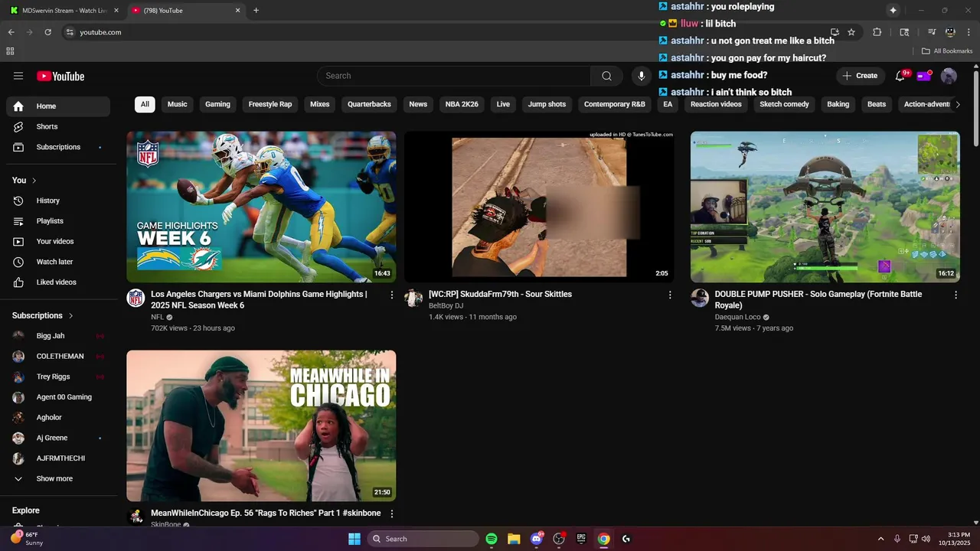This screenshot has width=980, height=551.
Task: Click the search magnifier button
Action: click(x=606, y=76)
